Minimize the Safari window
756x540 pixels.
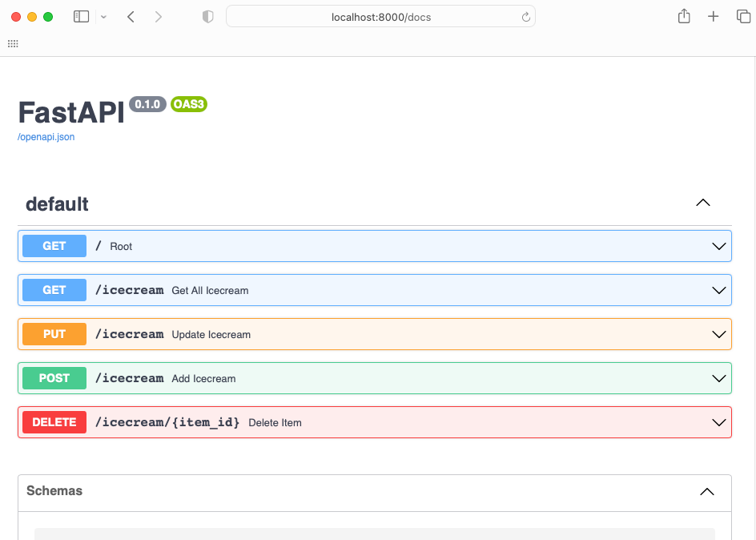pos(32,17)
